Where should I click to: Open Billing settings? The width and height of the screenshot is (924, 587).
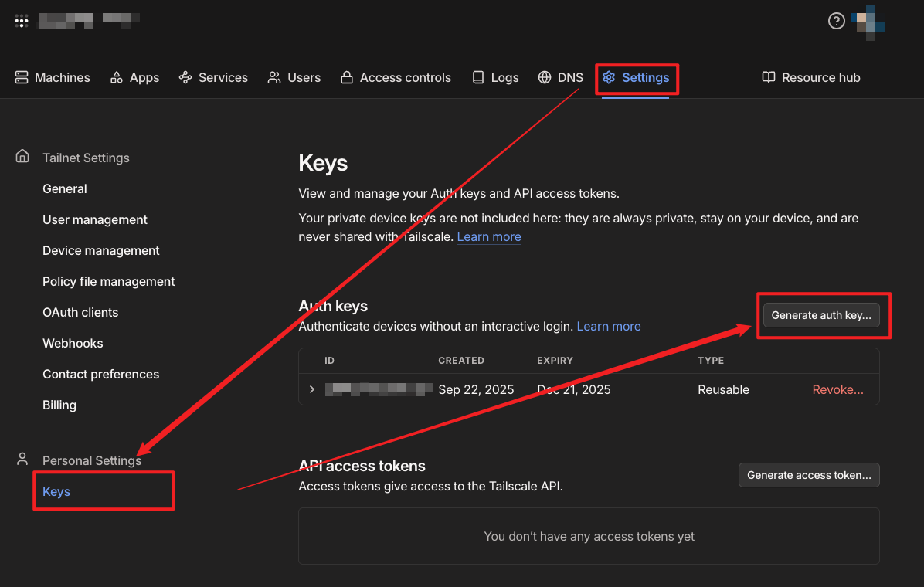[59, 405]
